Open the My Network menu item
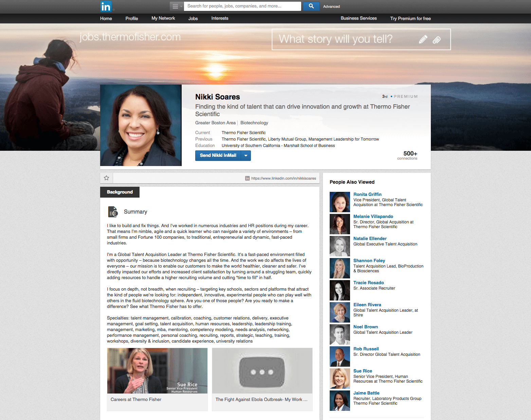This screenshot has width=531, height=420. tap(163, 18)
